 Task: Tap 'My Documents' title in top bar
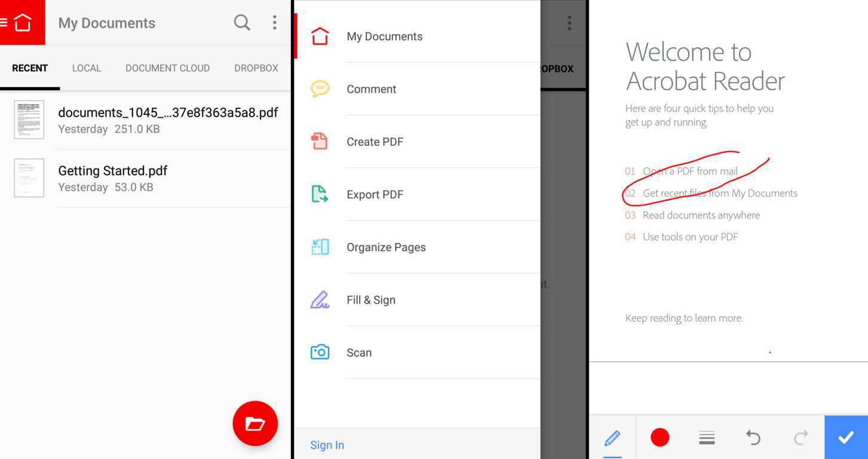(x=106, y=23)
